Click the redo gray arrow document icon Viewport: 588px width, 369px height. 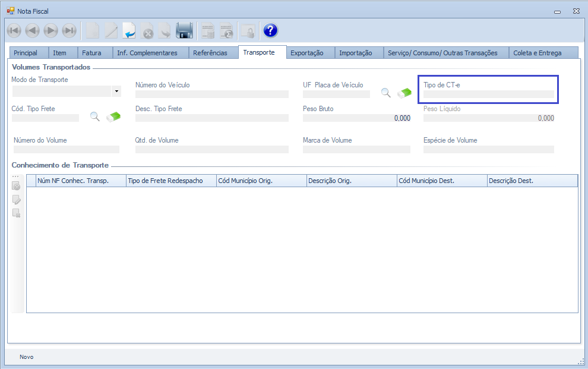point(165,30)
